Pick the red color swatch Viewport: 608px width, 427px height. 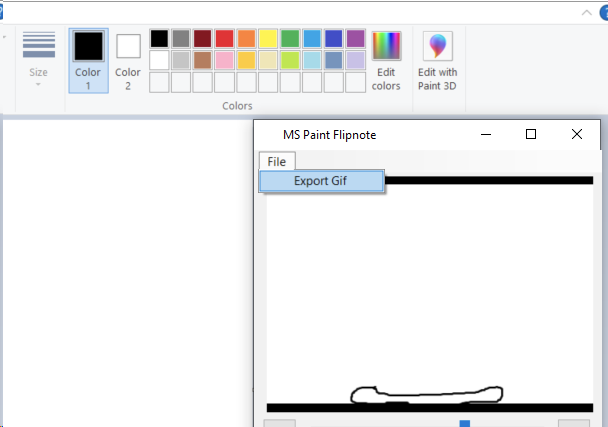225,38
